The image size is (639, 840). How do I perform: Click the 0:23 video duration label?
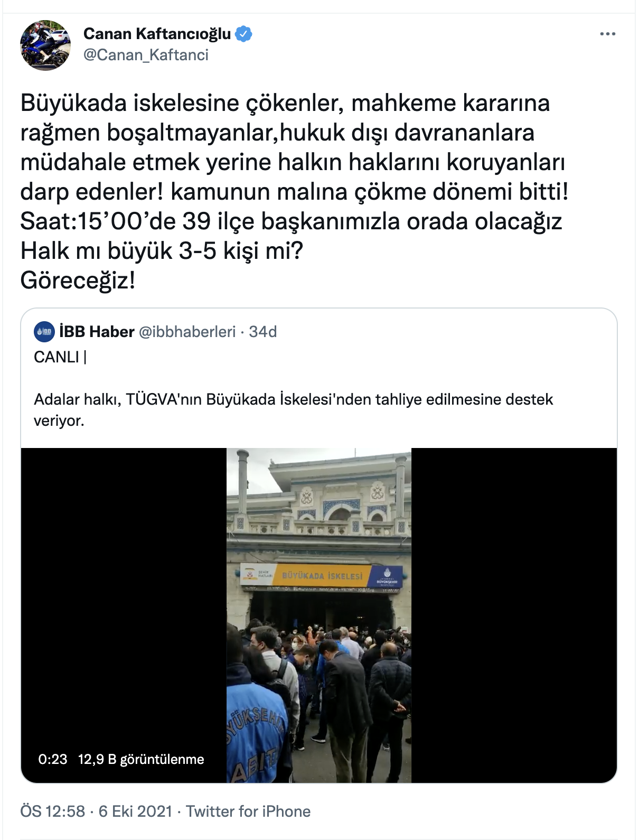point(53,759)
